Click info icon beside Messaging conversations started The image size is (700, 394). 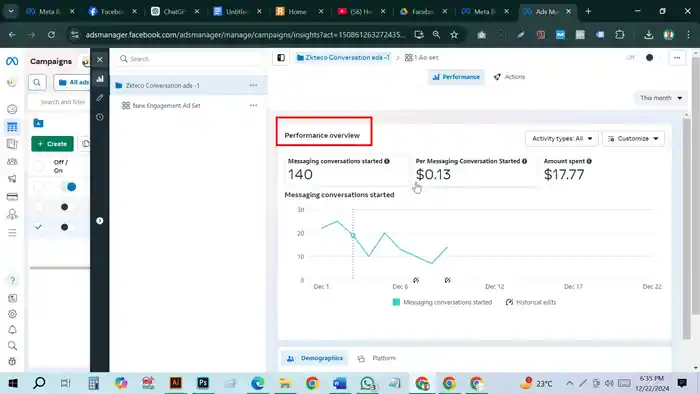tap(387, 161)
